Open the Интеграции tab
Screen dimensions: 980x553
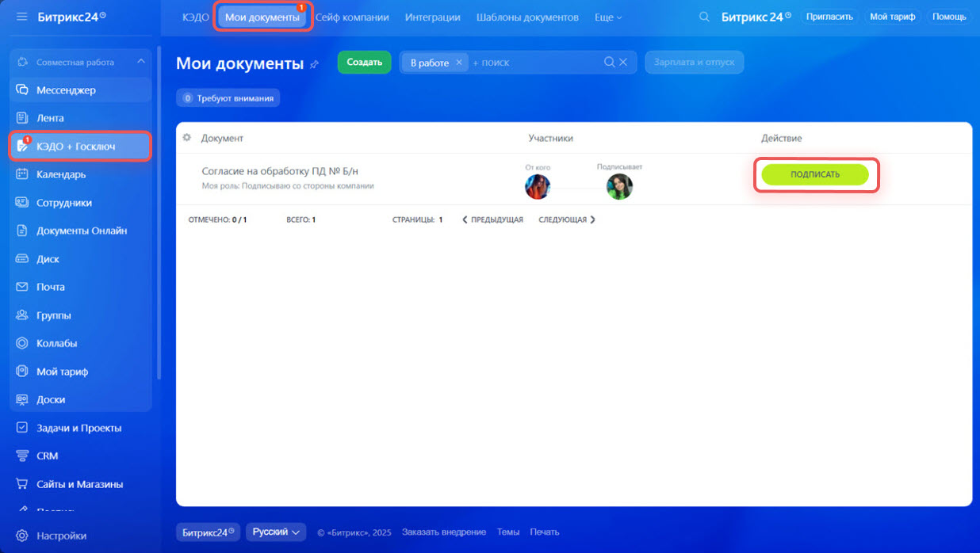tap(434, 17)
